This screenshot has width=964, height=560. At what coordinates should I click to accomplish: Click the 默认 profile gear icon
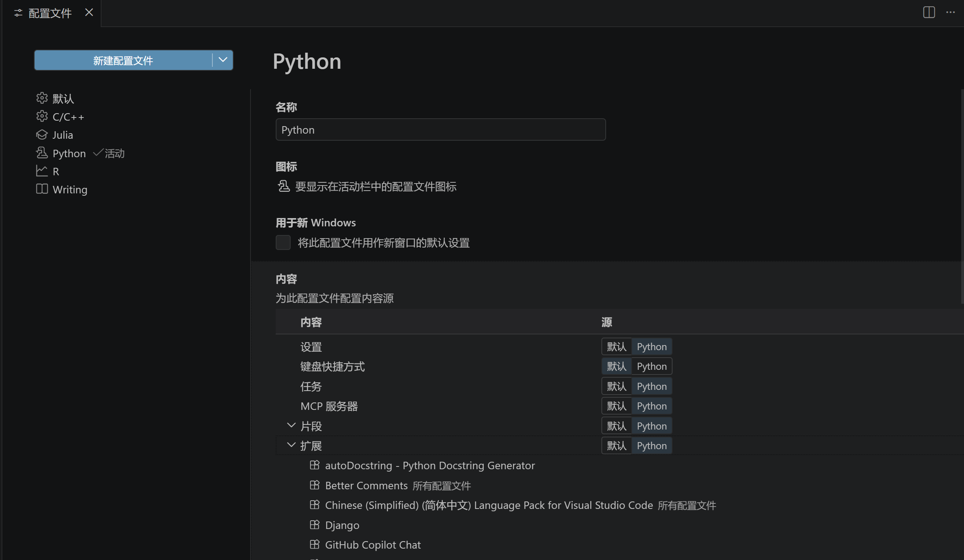pyautogui.click(x=42, y=98)
